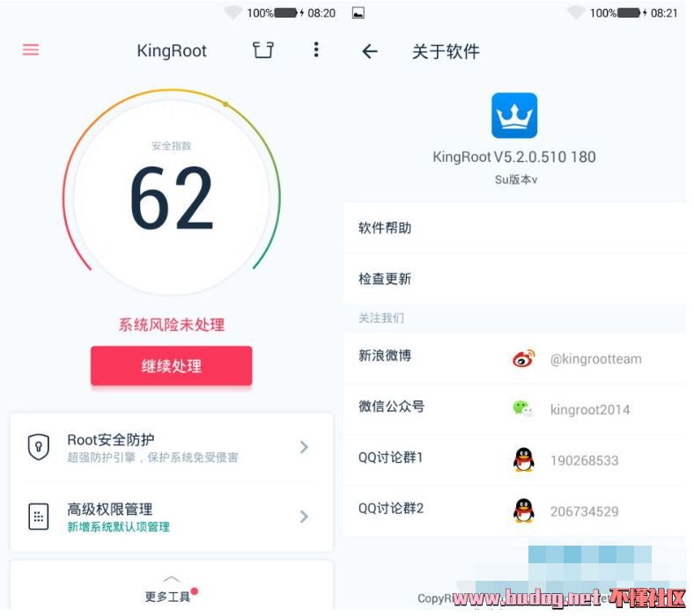
Task: Tap the Wi-Fi icon on the right screen
Action: coord(577,13)
